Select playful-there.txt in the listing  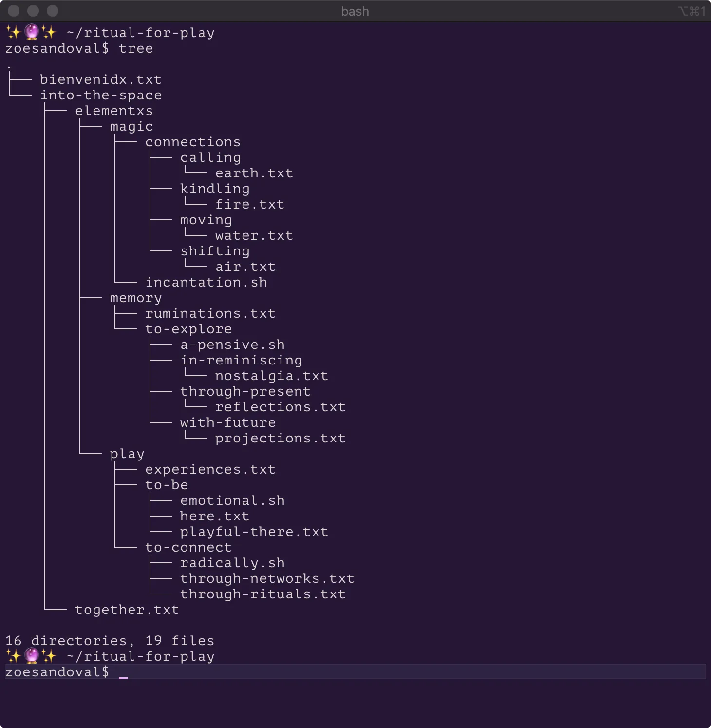254,532
